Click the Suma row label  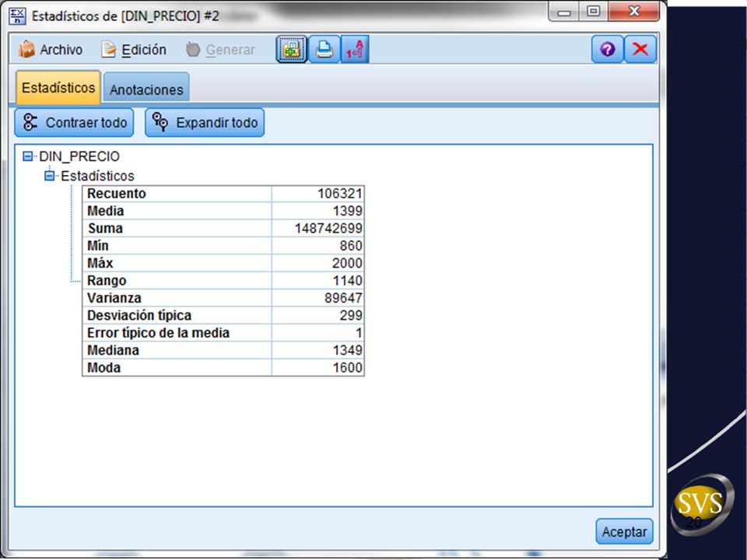[105, 228]
